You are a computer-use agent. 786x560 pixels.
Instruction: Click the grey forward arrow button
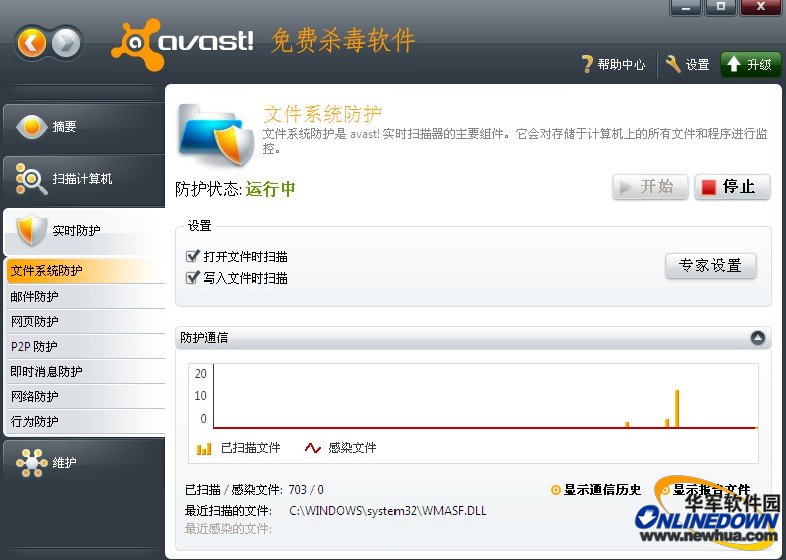click(66, 43)
